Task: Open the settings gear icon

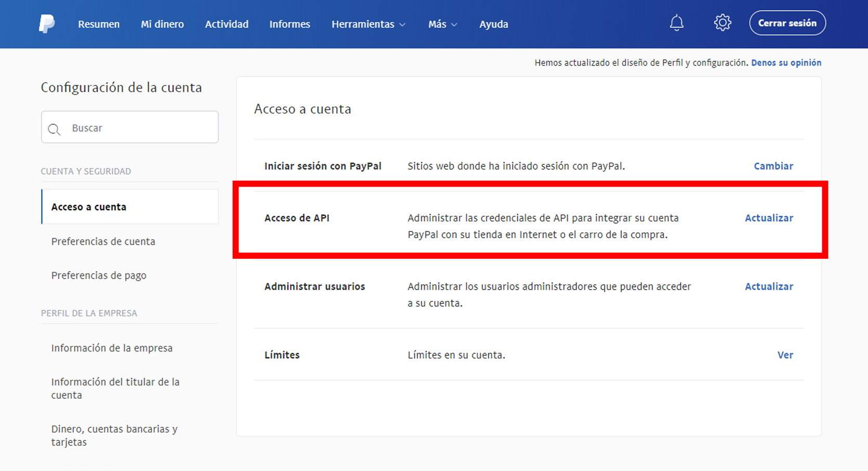Action: pyautogui.click(x=723, y=23)
